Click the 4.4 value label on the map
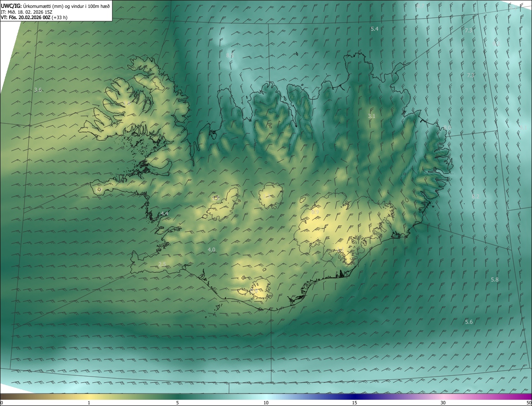 164,214
